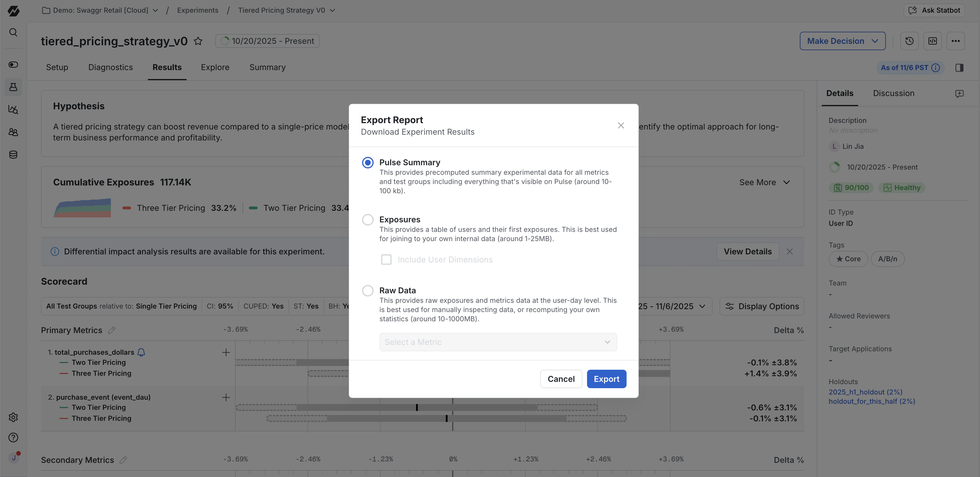Check Include User Dimensions
The image size is (980, 477).
point(386,259)
